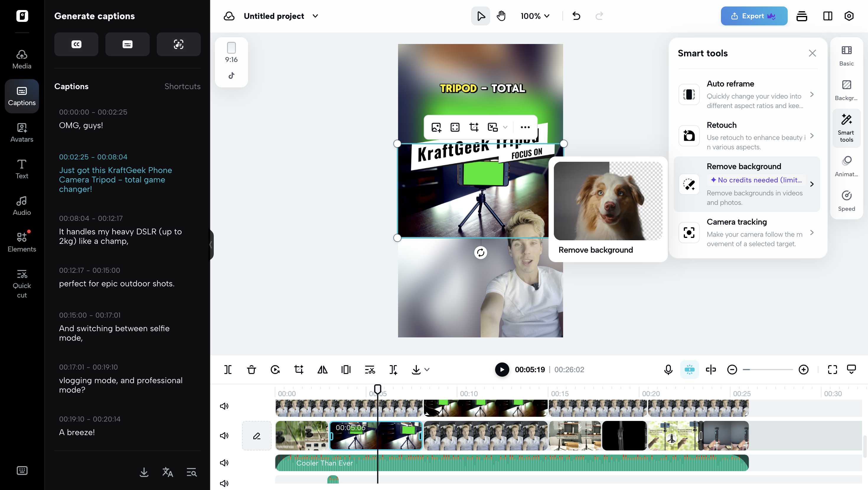Open the 100% zoom level dropdown
868x490 pixels.
point(535,16)
